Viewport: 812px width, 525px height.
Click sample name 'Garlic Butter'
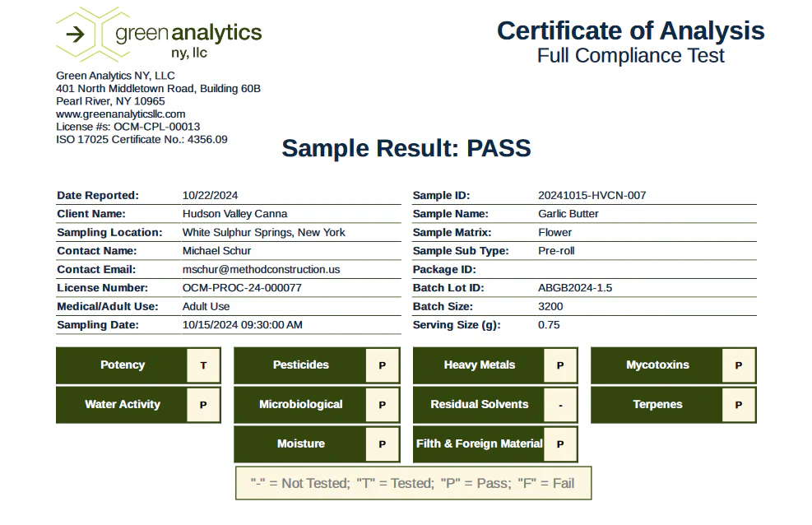(x=568, y=214)
